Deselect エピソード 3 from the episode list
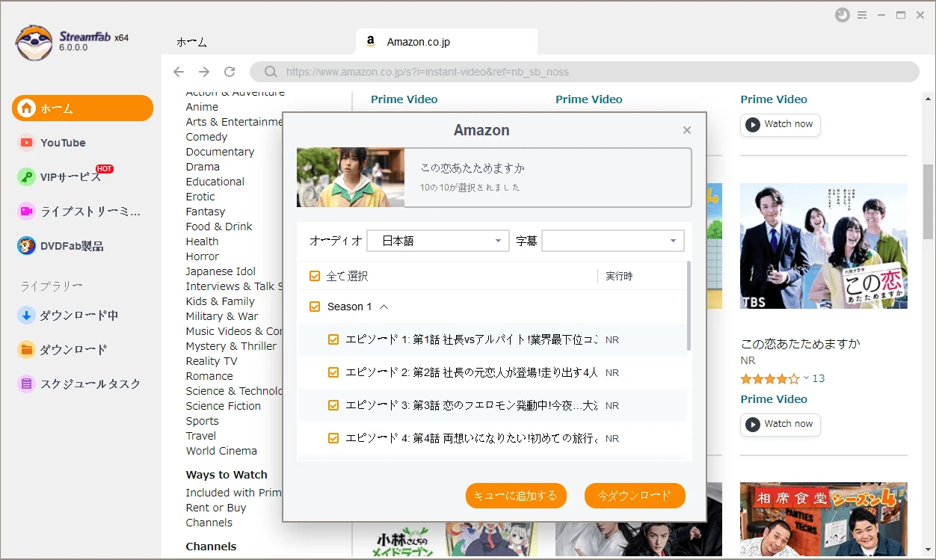Image resolution: width=936 pixels, height=560 pixels. pos(333,404)
